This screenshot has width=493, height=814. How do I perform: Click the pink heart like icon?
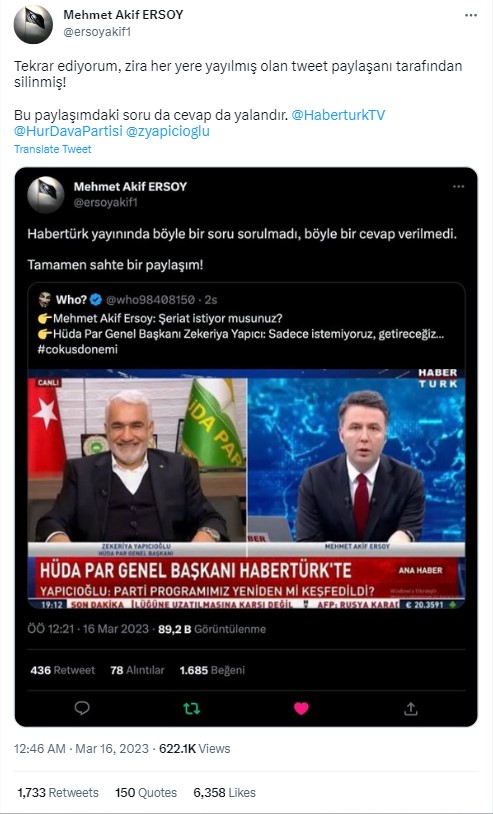click(x=301, y=708)
